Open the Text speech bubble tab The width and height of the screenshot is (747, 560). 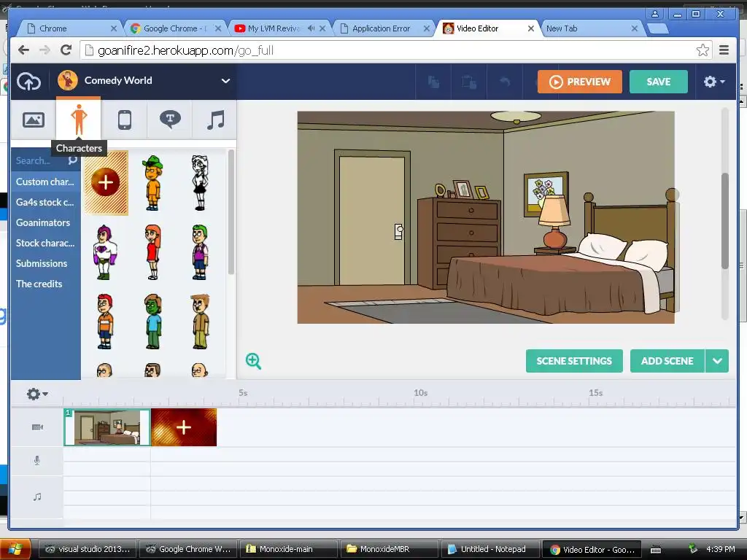pos(169,120)
